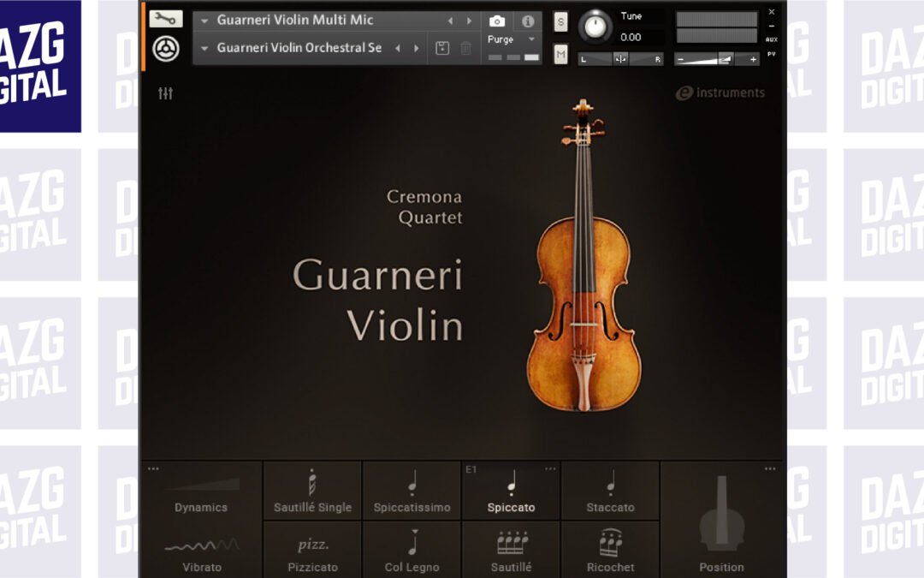This screenshot has width=924, height=578.
Task: Activate the highlighted Spiccato articulation
Action: (511, 491)
